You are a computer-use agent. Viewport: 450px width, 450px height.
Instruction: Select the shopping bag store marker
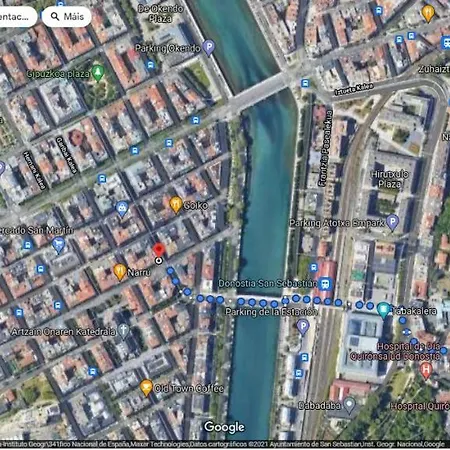(x=122, y=209)
